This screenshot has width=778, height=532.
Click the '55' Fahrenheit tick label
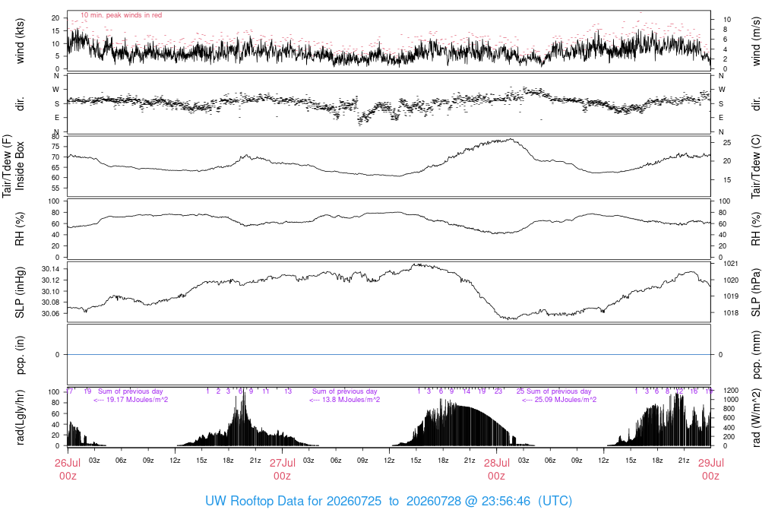[x=55, y=188]
